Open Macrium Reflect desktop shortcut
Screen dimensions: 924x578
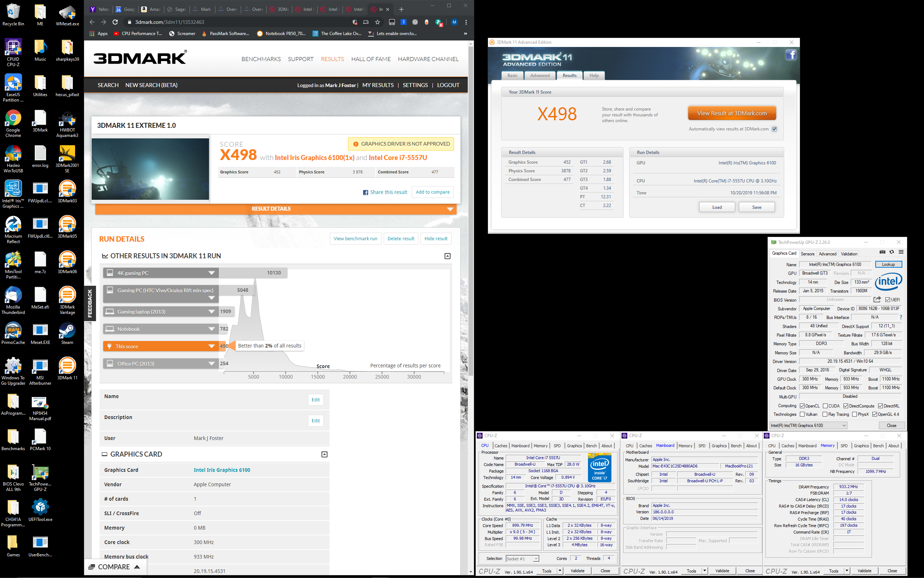tap(13, 230)
